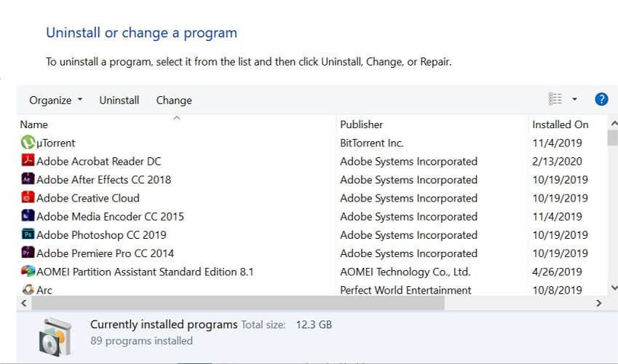Click the horizontal scrollbar right arrow
618x364 pixels.
pyautogui.click(x=598, y=303)
